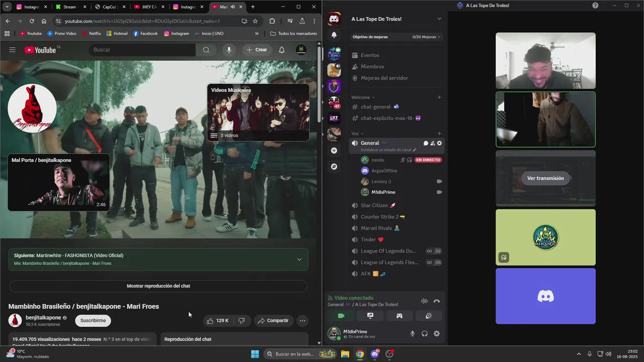This screenshot has height=362, width=644.
Task: Open Discord help question mark icon
Action: click(595, 6)
